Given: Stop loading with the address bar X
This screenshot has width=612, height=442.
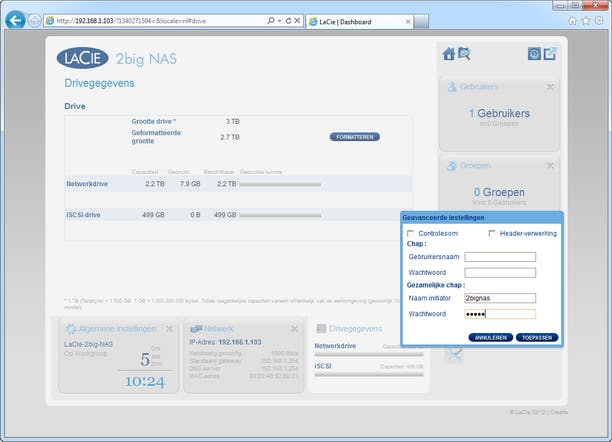Looking at the screenshot, I should click(x=297, y=21).
